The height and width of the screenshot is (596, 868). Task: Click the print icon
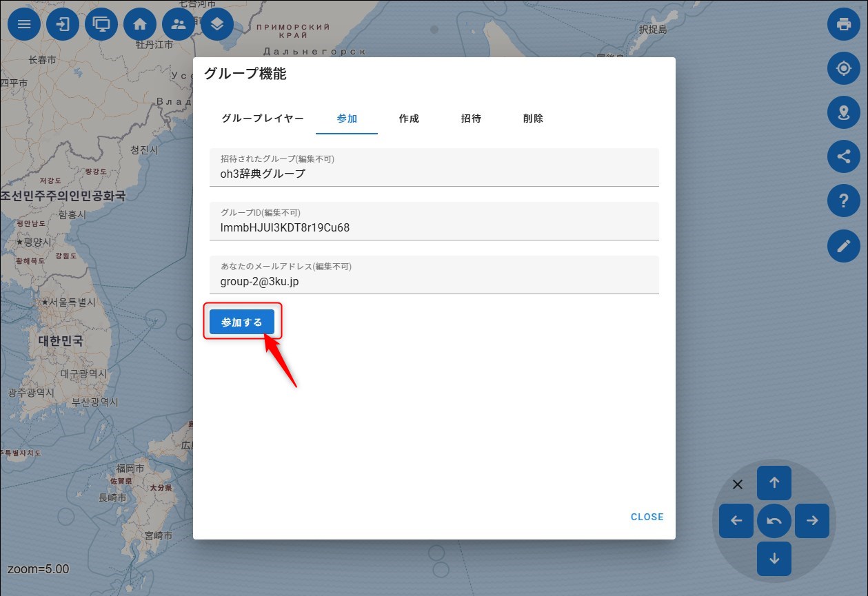[843, 24]
